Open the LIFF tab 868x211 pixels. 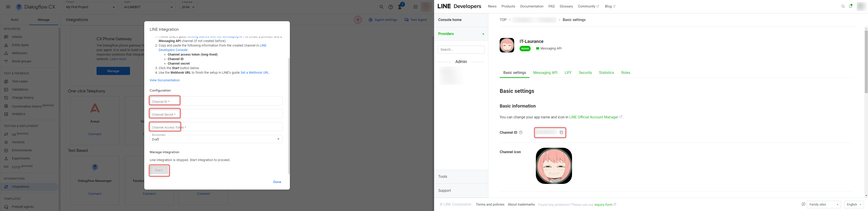(568, 73)
